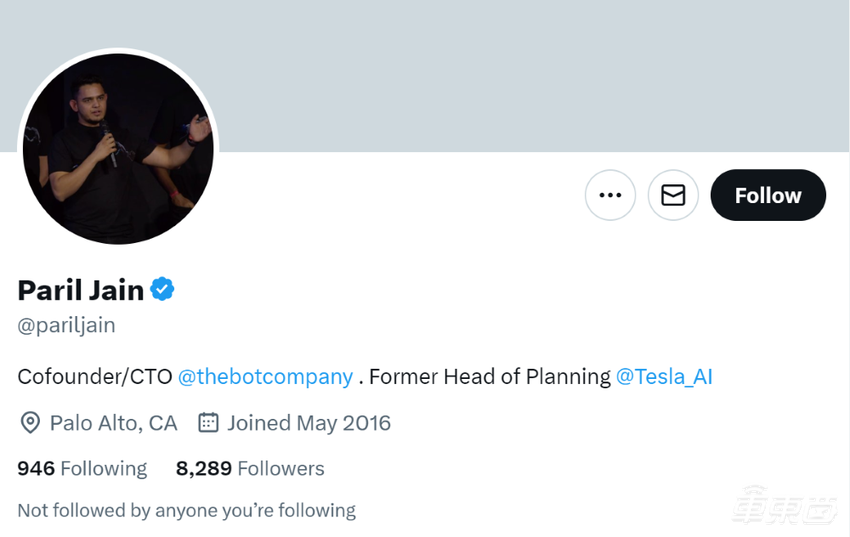
Task: Follow Paril Jain with the Follow button
Action: [x=768, y=195]
